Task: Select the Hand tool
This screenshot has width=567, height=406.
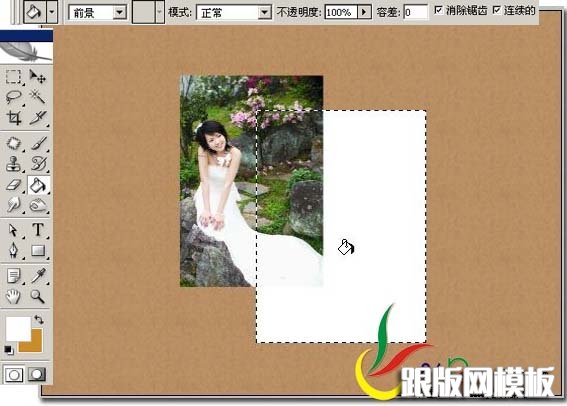Action: [x=14, y=296]
